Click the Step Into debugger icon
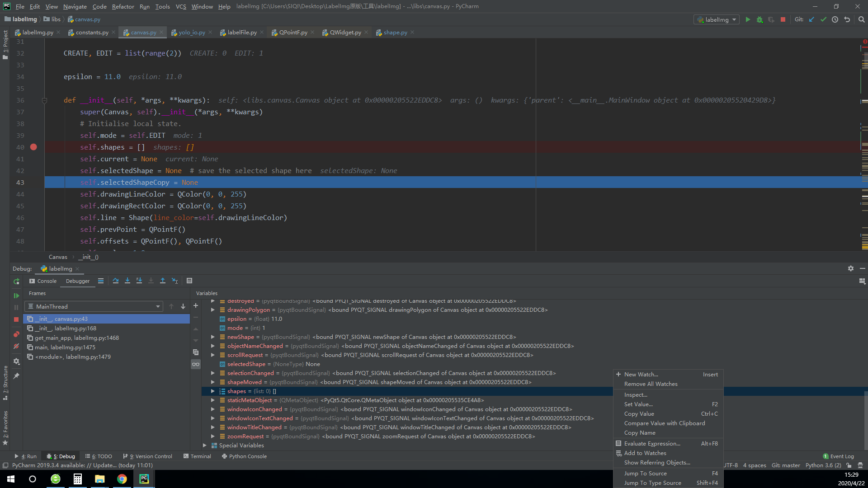The height and width of the screenshot is (488, 868). 127,281
